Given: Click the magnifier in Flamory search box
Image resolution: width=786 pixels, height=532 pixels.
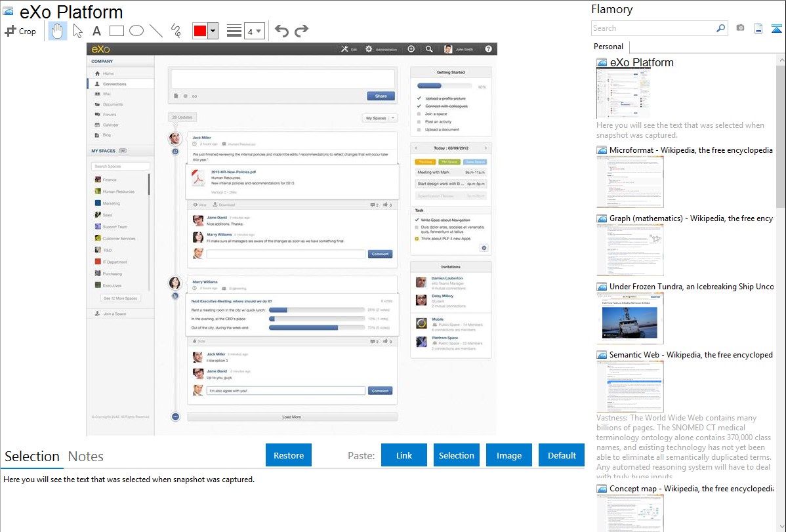Looking at the screenshot, I should tap(720, 28).
